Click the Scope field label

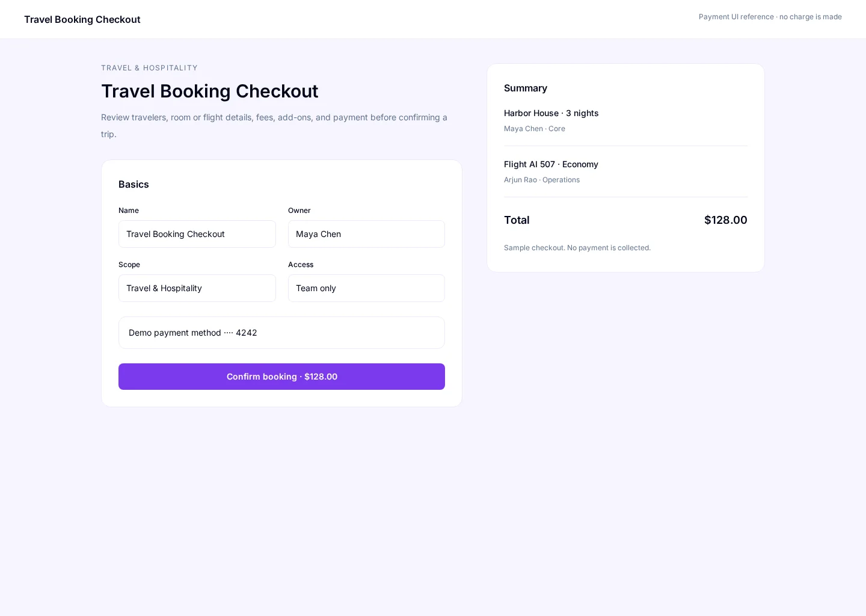click(129, 265)
